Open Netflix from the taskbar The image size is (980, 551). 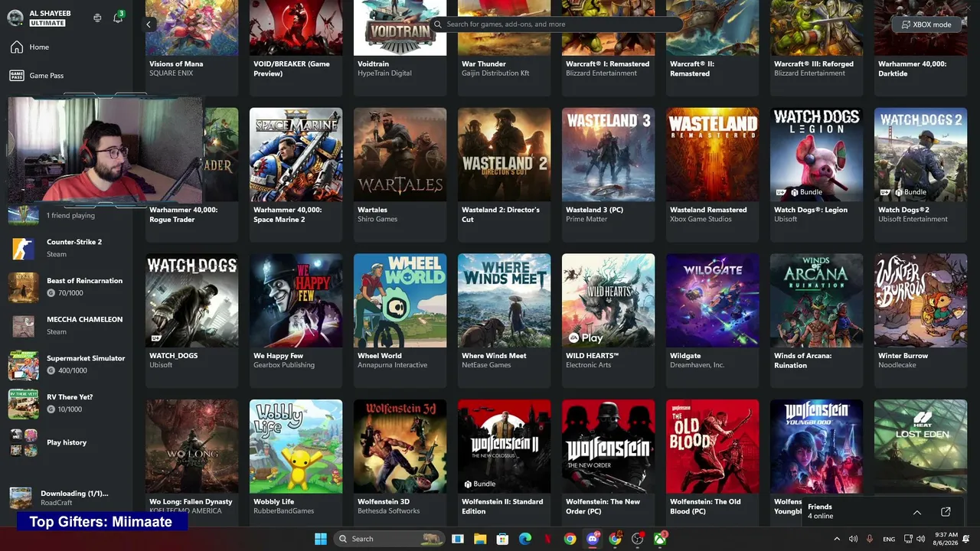click(x=547, y=539)
